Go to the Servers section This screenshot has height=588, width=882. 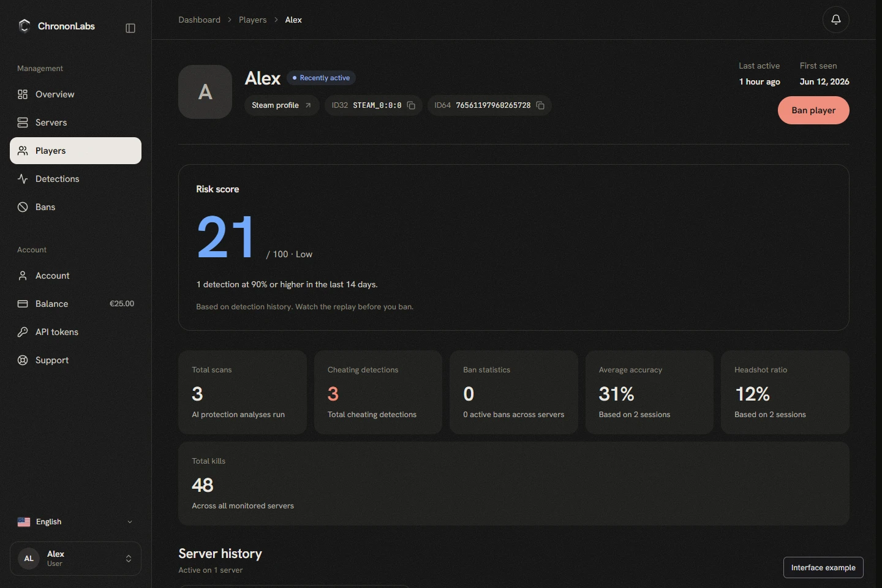pyautogui.click(x=75, y=123)
